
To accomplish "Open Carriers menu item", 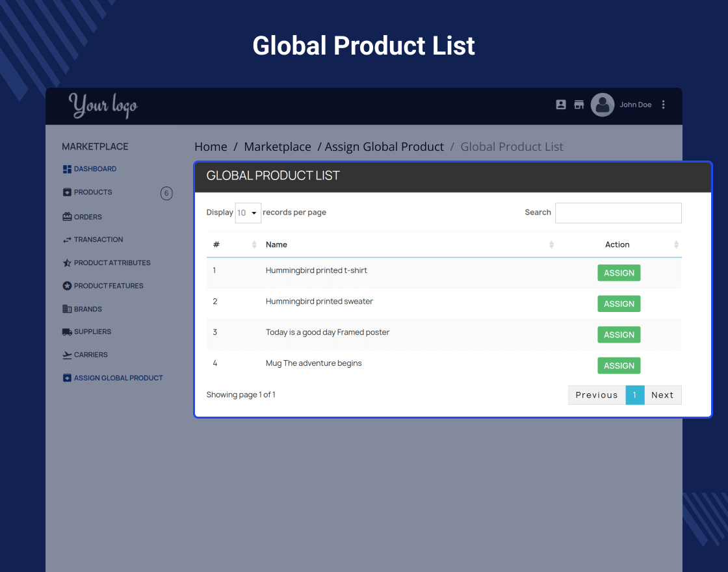I will click(90, 355).
